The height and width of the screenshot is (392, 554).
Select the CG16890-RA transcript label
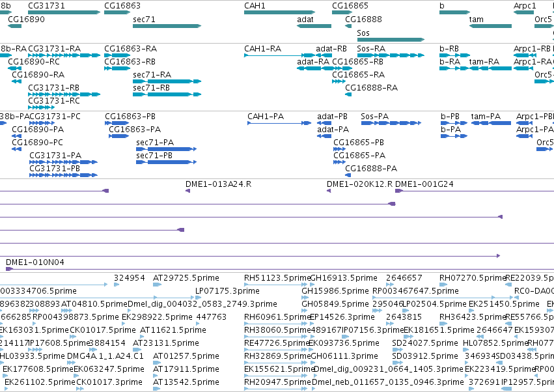click(x=38, y=75)
